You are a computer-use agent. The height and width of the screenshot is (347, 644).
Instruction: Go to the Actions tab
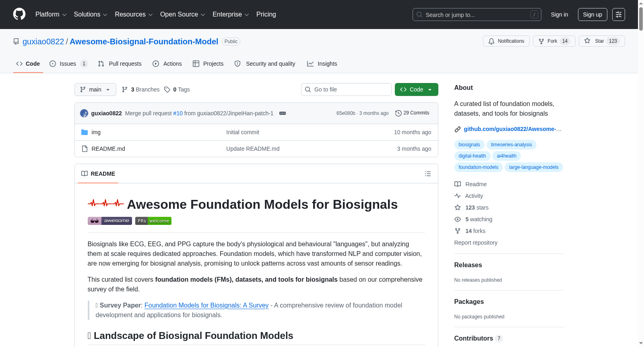(x=167, y=64)
